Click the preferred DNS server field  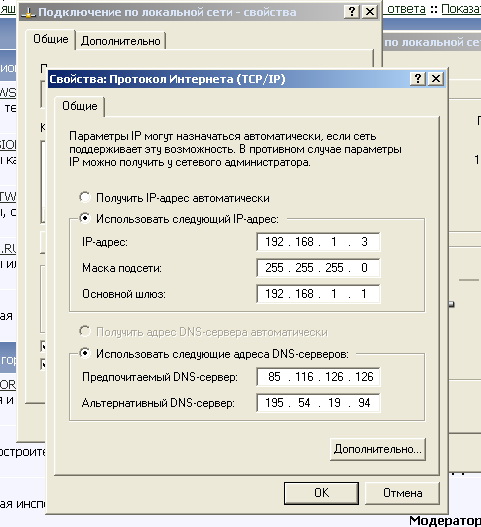point(318,377)
